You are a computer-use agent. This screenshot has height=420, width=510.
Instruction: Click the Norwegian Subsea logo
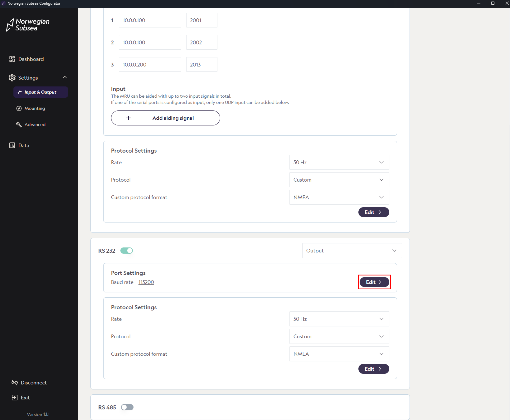pos(28,25)
